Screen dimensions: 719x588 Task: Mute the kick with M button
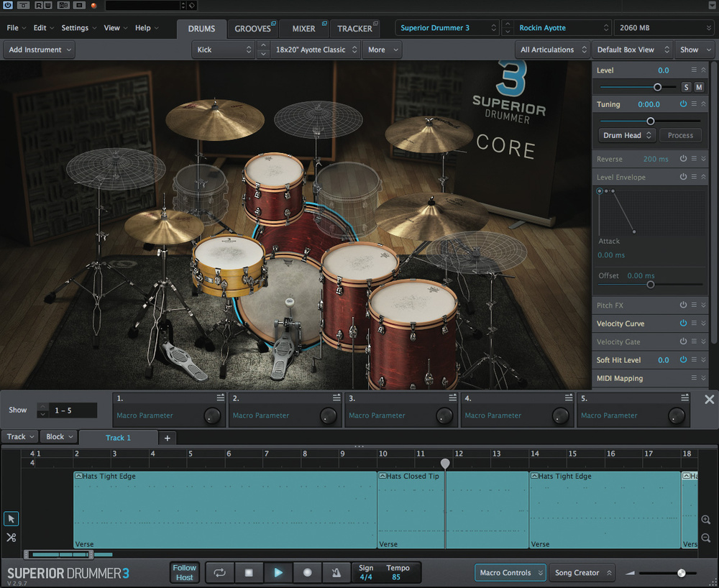point(699,87)
